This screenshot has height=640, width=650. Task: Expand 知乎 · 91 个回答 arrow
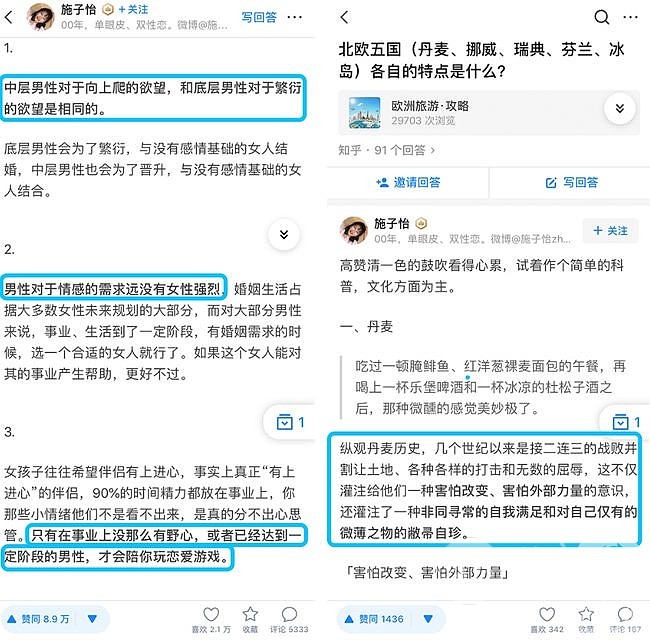click(432, 150)
